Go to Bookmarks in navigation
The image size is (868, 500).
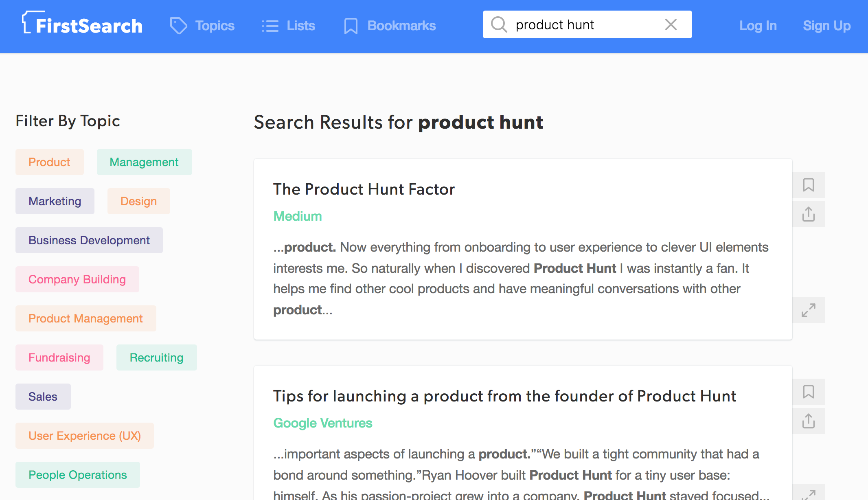coord(390,26)
